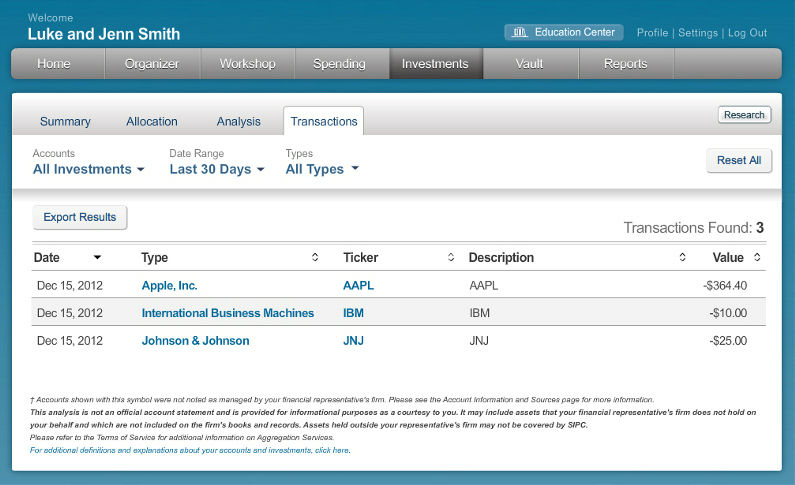Click the -$10.00 value cell
Screen dimensions: 795x485
tap(728, 313)
